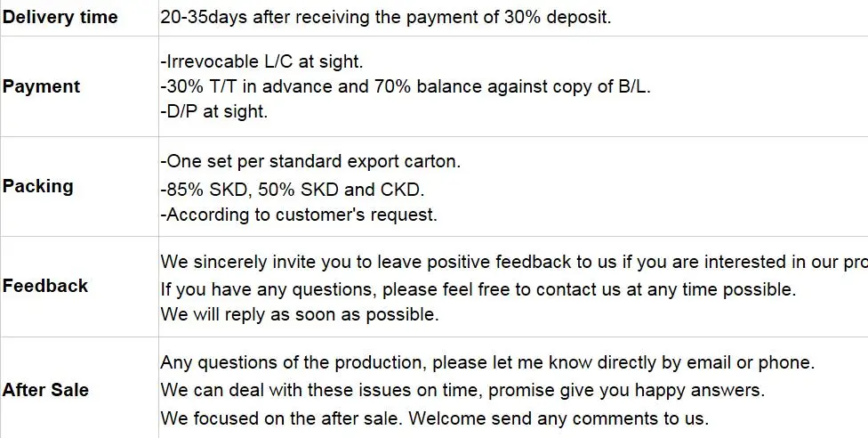868x438 pixels.
Task: Select the We will reply as soon line
Action: pos(300,314)
